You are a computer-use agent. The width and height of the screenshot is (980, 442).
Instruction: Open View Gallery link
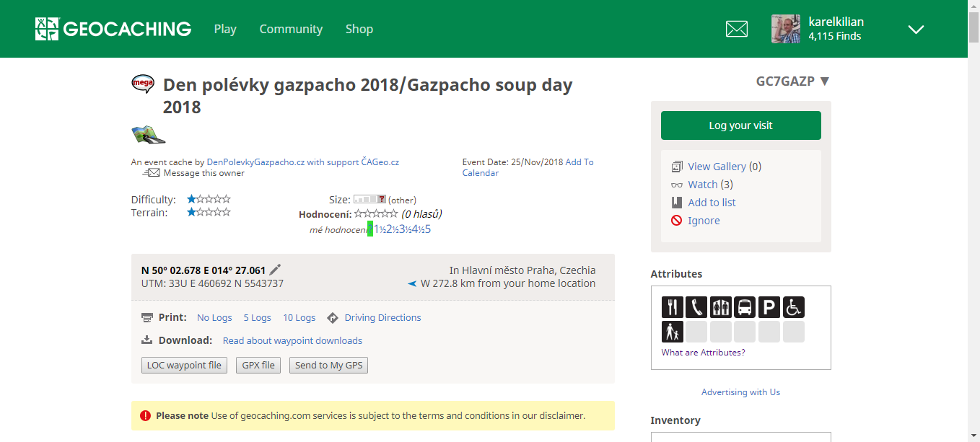point(717,167)
